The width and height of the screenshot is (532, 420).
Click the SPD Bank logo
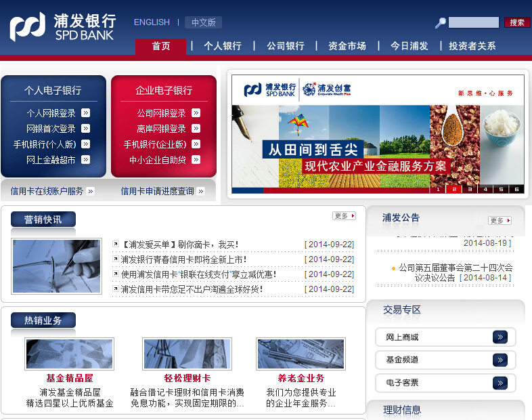pos(63,26)
